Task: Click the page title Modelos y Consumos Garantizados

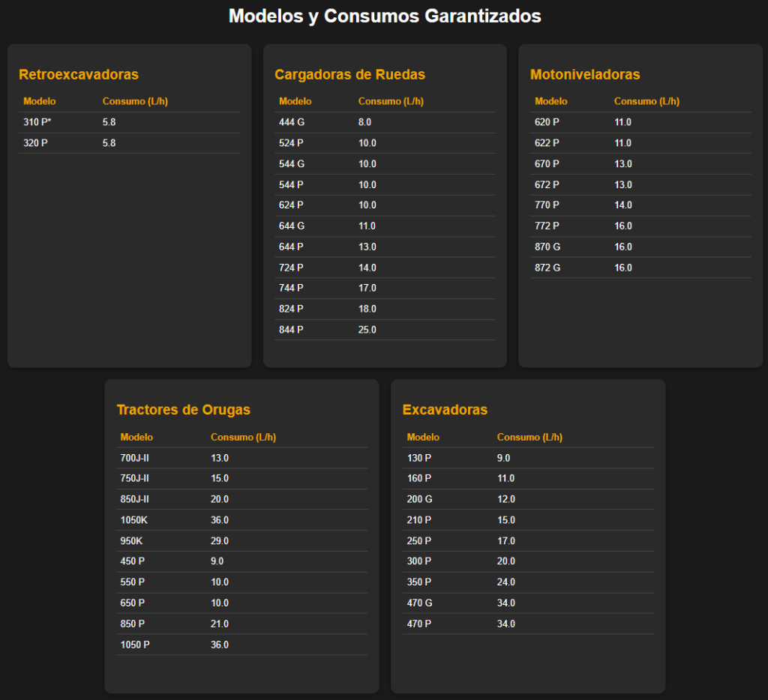Action: coord(384,16)
